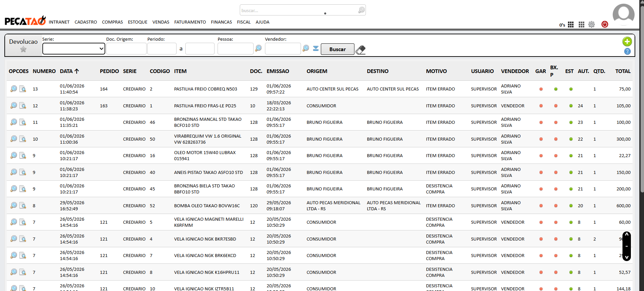Viewport: 644px width, 291px height.
Task: Sort by TOTAL column header
Action: tap(623, 71)
